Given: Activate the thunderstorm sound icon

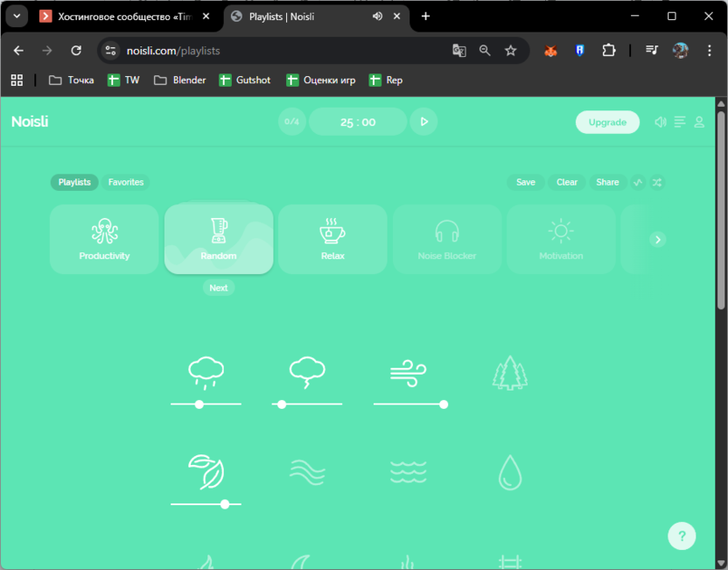Looking at the screenshot, I should click(306, 371).
